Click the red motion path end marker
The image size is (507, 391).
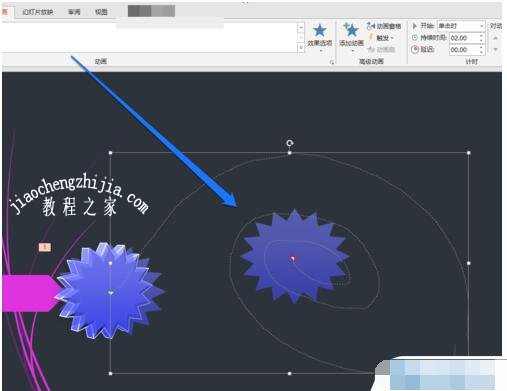coord(293,258)
